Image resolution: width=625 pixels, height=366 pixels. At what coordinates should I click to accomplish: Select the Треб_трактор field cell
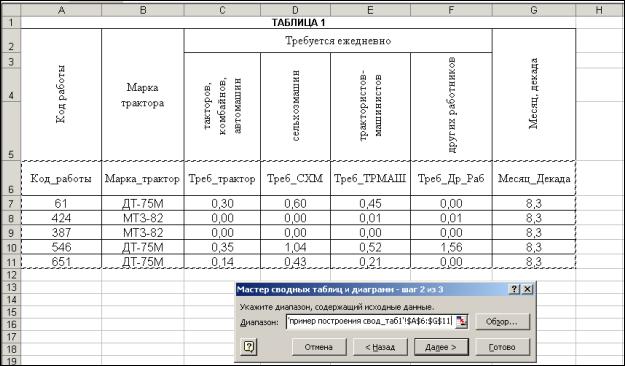[222, 178]
